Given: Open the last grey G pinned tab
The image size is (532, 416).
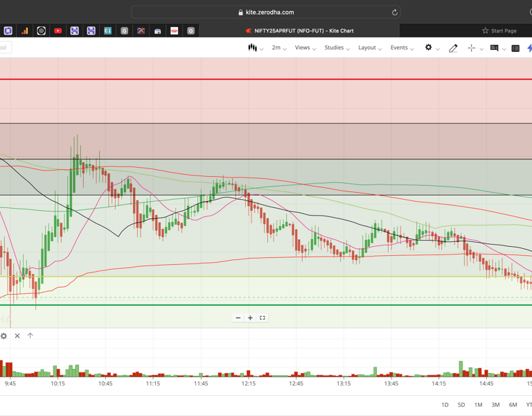Looking at the screenshot, I should (190, 31).
